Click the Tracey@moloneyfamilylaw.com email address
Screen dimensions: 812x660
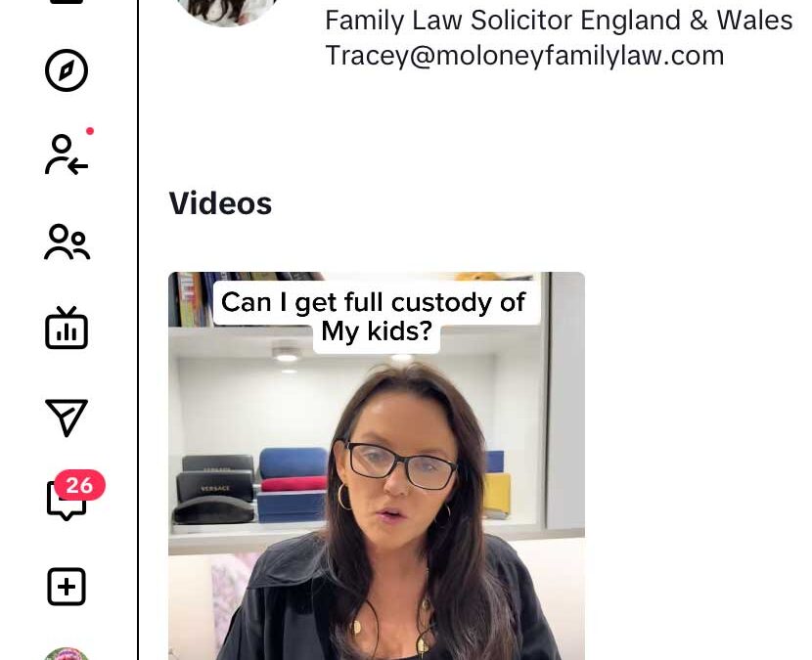[524, 55]
